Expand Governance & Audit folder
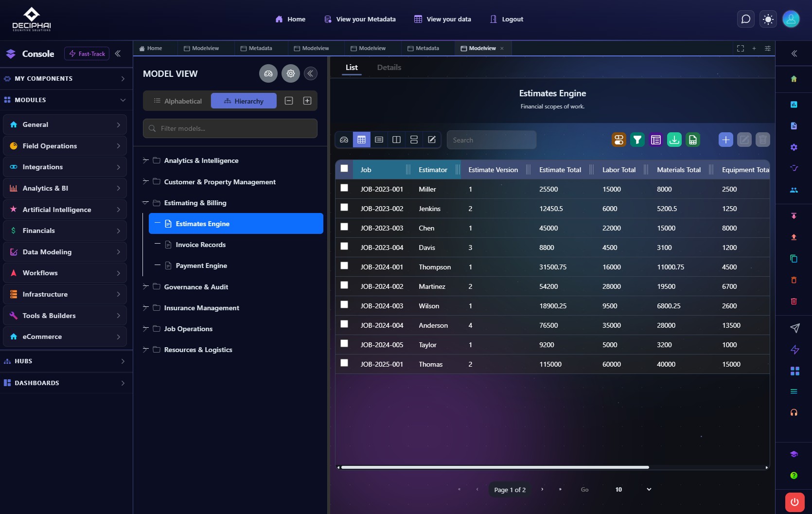This screenshot has height=514, width=812. coord(145,287)
